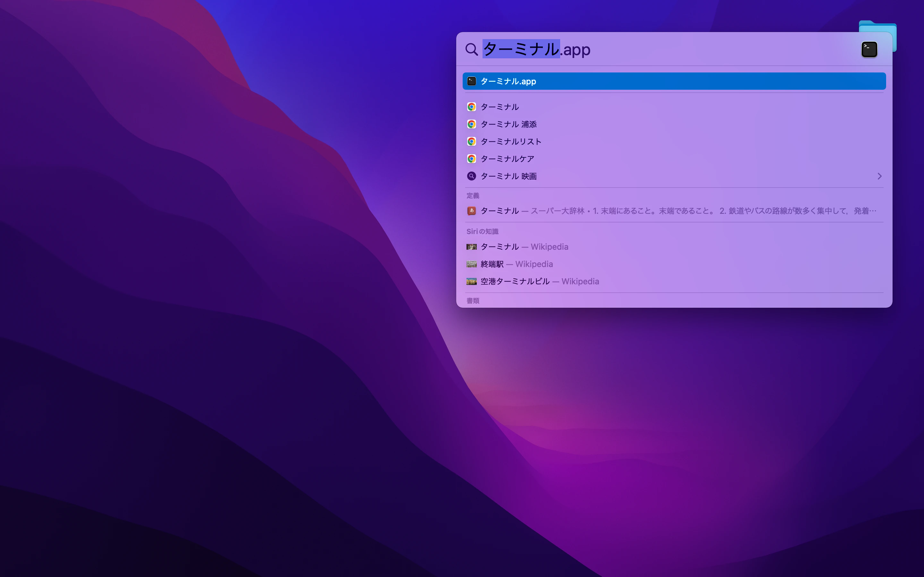This screenshot has width=924, height=577.
Task: Select the ターミナルリスト search suggestion
Action: (x=511, y=142)
